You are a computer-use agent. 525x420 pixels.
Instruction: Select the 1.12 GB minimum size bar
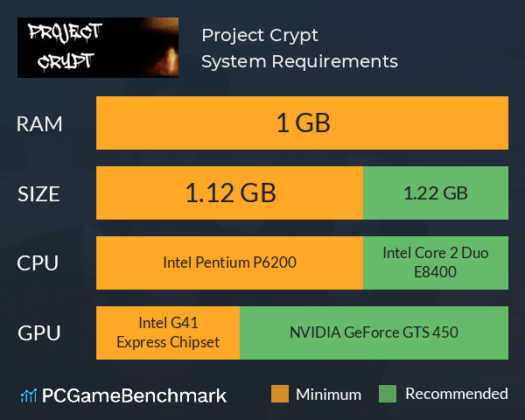click(229, 192)
